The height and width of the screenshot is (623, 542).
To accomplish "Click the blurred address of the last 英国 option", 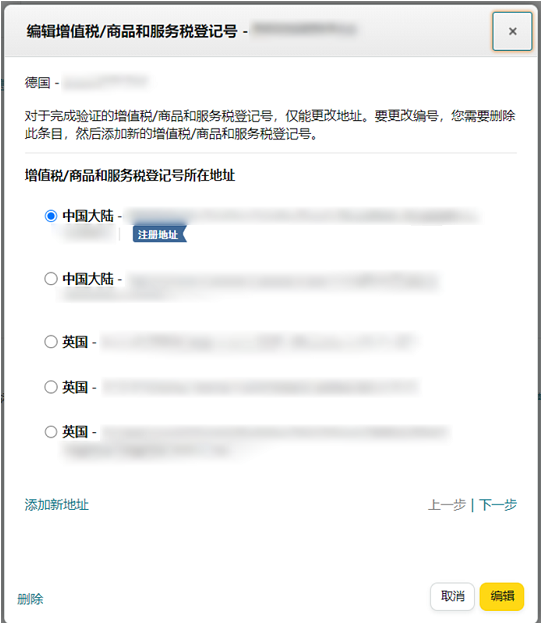I will pos(256,441).
